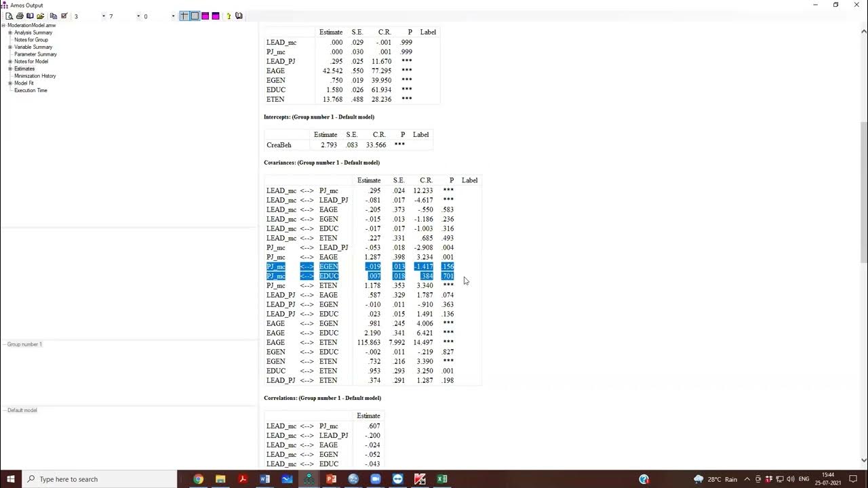Select Notes for Group in tree
Screen dimensions: 868x488
31,40
